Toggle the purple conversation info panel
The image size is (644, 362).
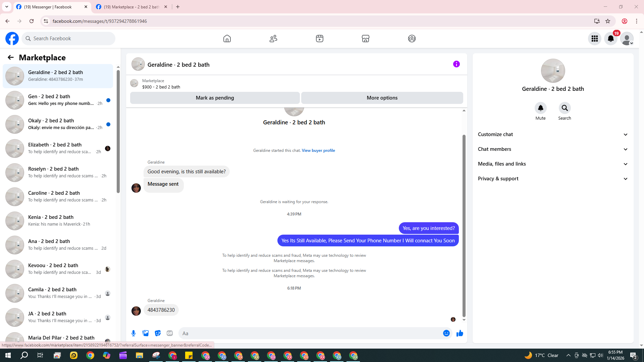point(456,64)
